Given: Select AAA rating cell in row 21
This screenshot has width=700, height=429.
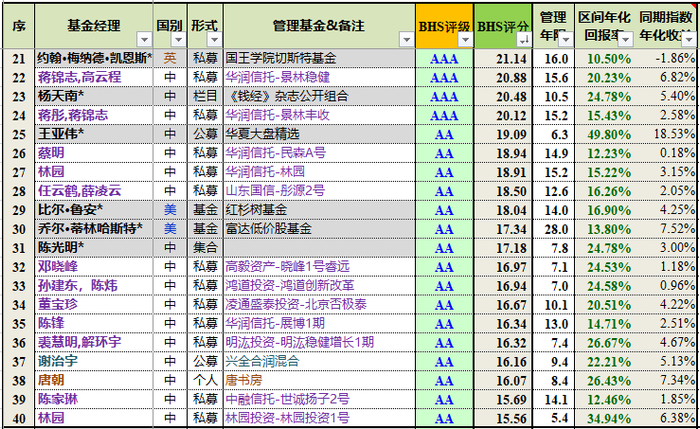Looking at the screenshot, I should point(444,58).
